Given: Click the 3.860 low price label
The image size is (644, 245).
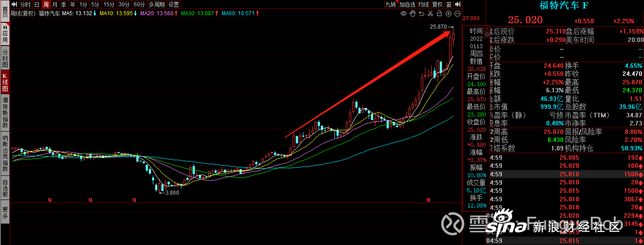Looking at the screenshot, I should click(172, 193).
